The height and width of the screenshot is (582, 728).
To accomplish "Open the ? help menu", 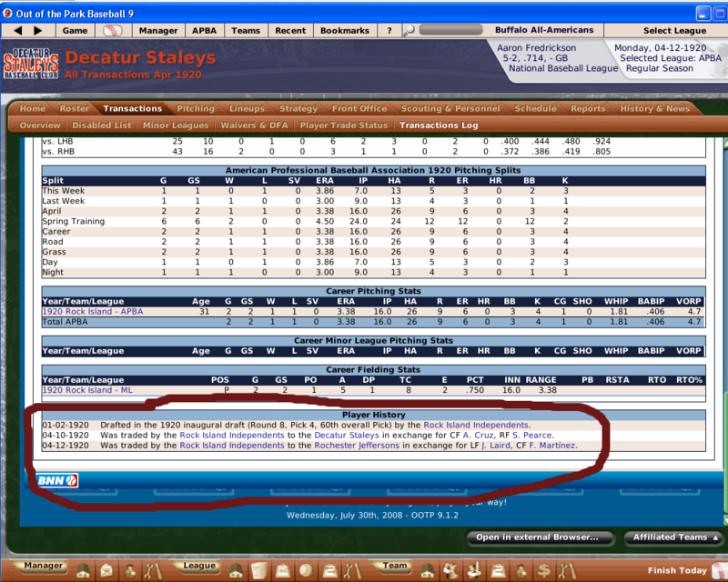I will coord(389,31).
